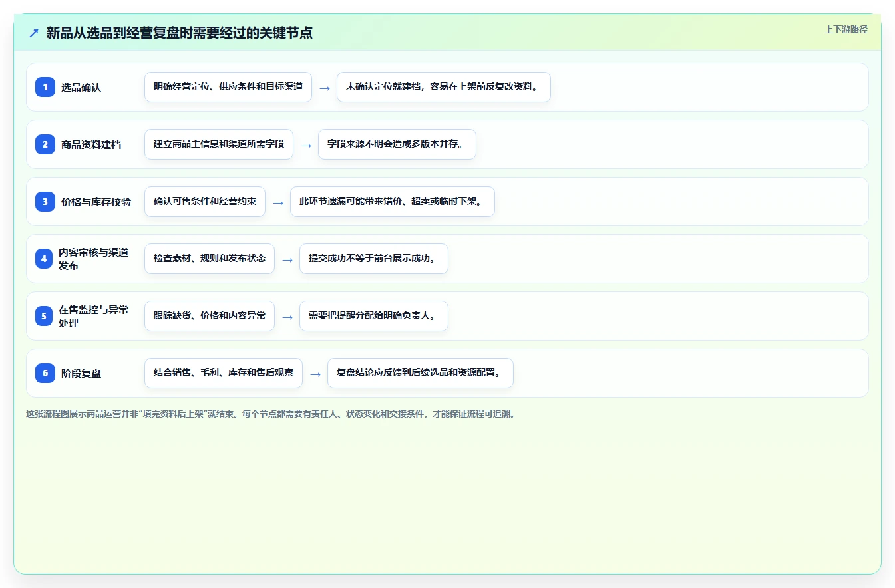
Task: Click step number badge 2
Action: 45,144
